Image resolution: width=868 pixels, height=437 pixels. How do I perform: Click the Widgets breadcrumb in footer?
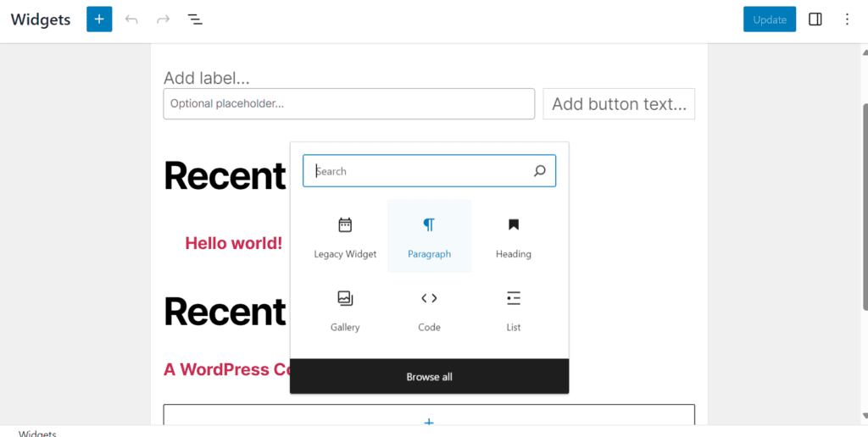pos(37,433)
